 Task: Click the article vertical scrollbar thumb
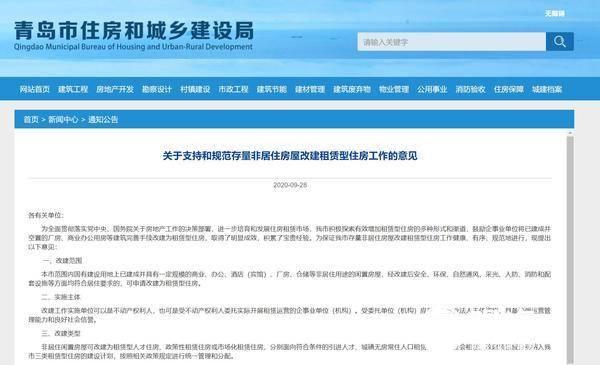(570, 249)
